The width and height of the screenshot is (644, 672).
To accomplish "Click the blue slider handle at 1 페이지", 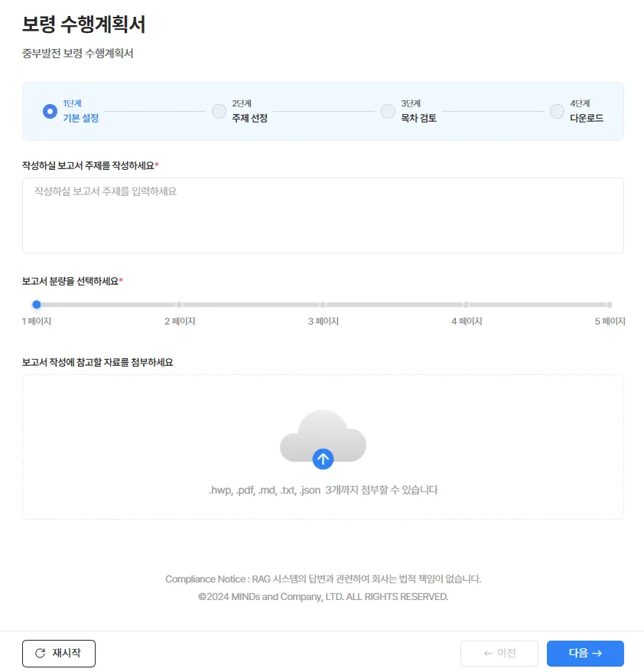I will point(37,305).
